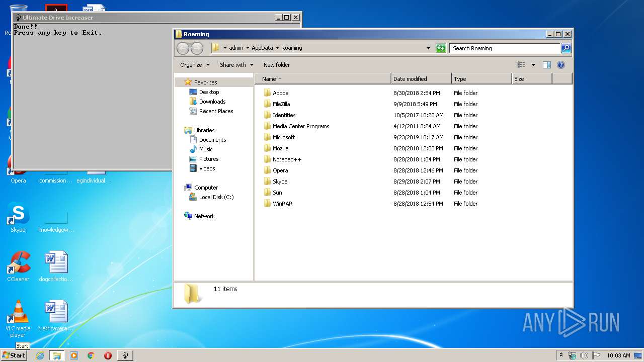Select Music library in navigation pane
644x362 pixels.
206,149
